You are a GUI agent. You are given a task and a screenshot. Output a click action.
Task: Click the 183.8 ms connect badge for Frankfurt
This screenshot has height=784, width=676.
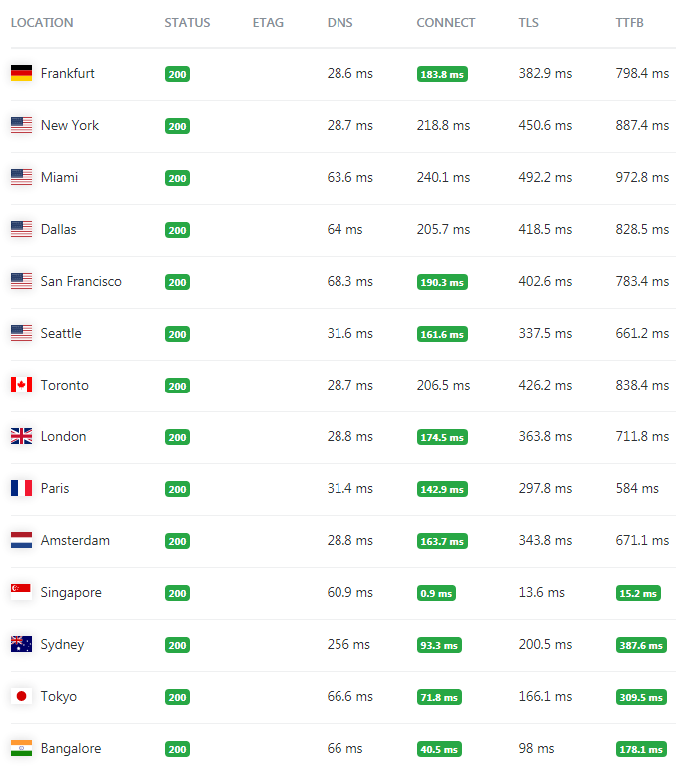[x=442, y=74]
